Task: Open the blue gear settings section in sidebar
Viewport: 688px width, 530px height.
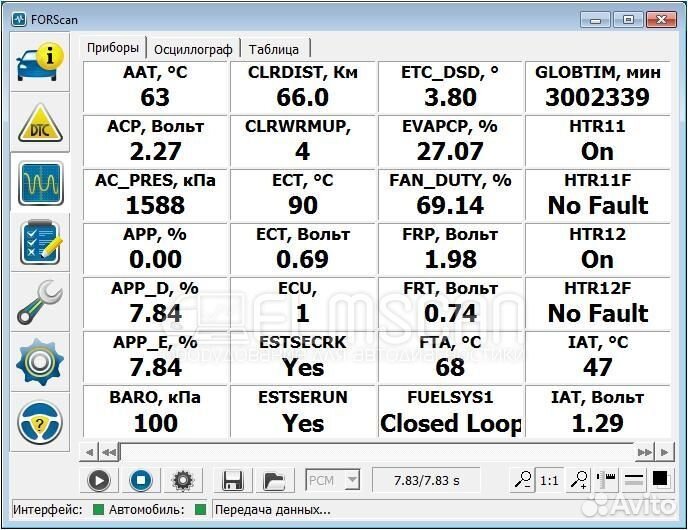Action: (40, 362)
